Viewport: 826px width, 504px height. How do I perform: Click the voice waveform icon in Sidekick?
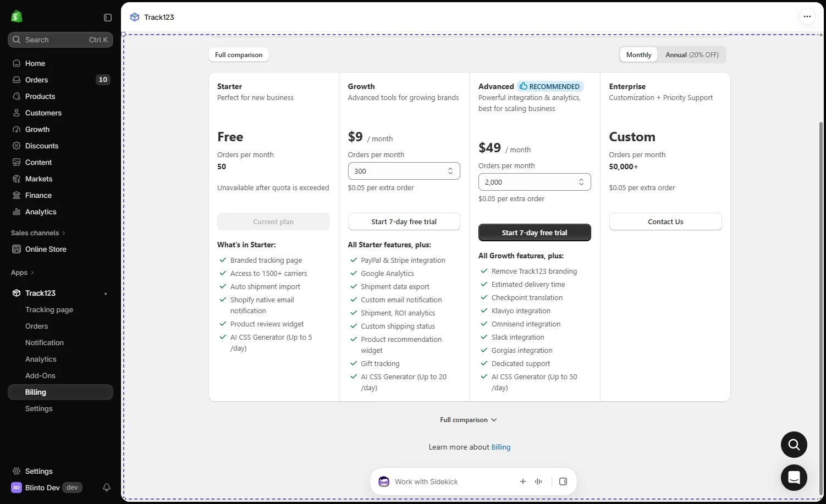pos(538,481)
